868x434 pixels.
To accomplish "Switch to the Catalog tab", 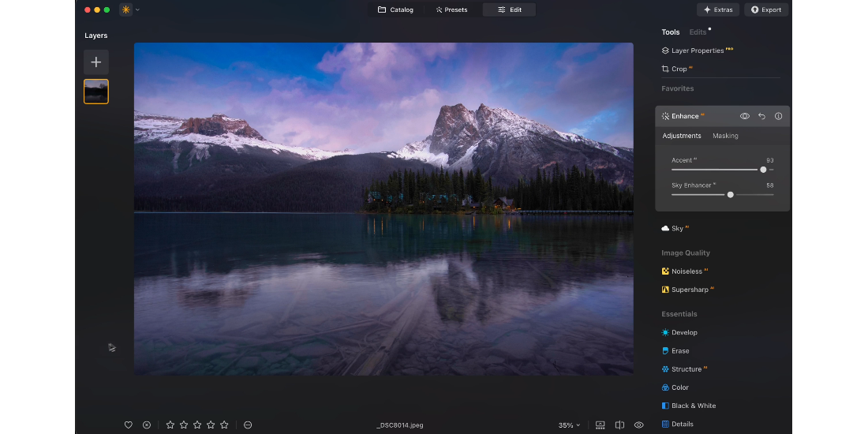I will point(396,9).
